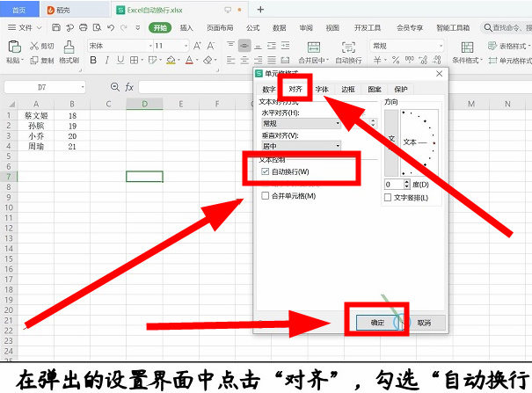Image resolution: width=532 pixels, height=393 pixels.
Task: Toggle the 自动换行(W) checkbox in dialog
Action: coord(266,171)
